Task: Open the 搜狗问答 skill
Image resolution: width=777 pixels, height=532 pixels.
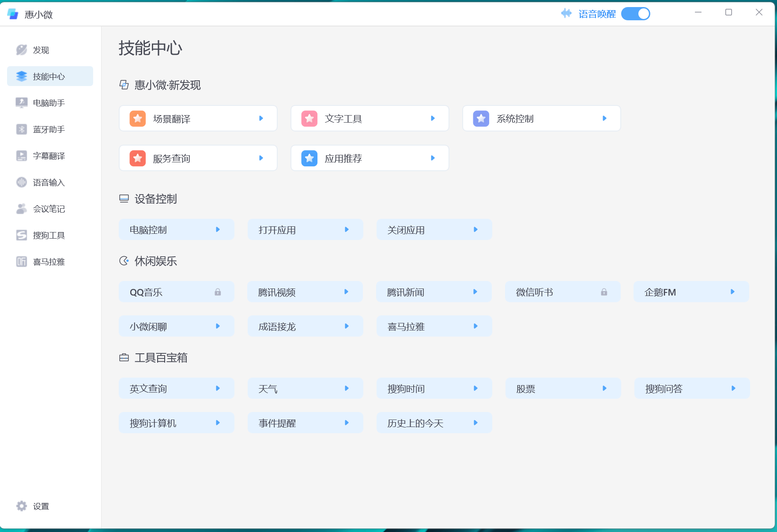Action: (692, 388)
